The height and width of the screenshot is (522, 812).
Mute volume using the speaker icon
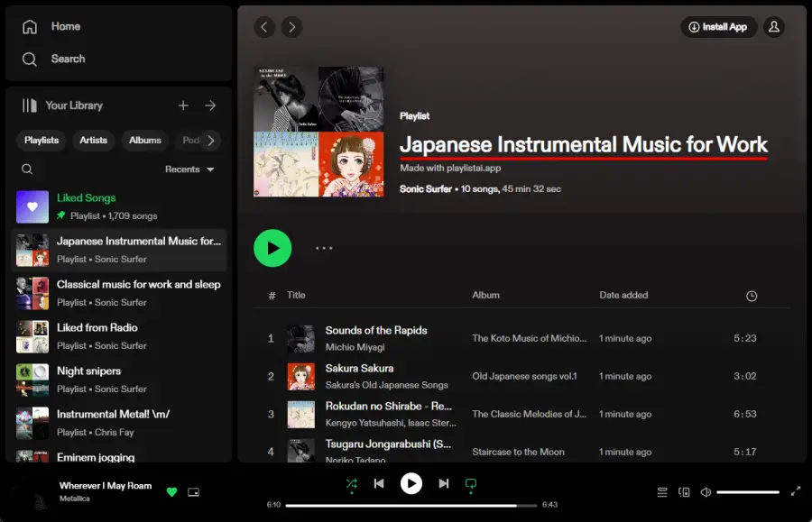(x=706, y=492)
